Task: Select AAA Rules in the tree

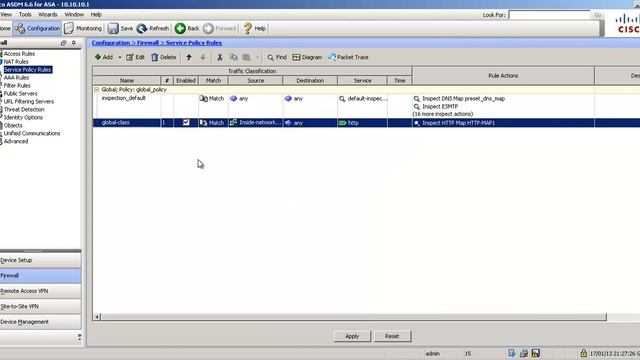Action: pos(16,78)
